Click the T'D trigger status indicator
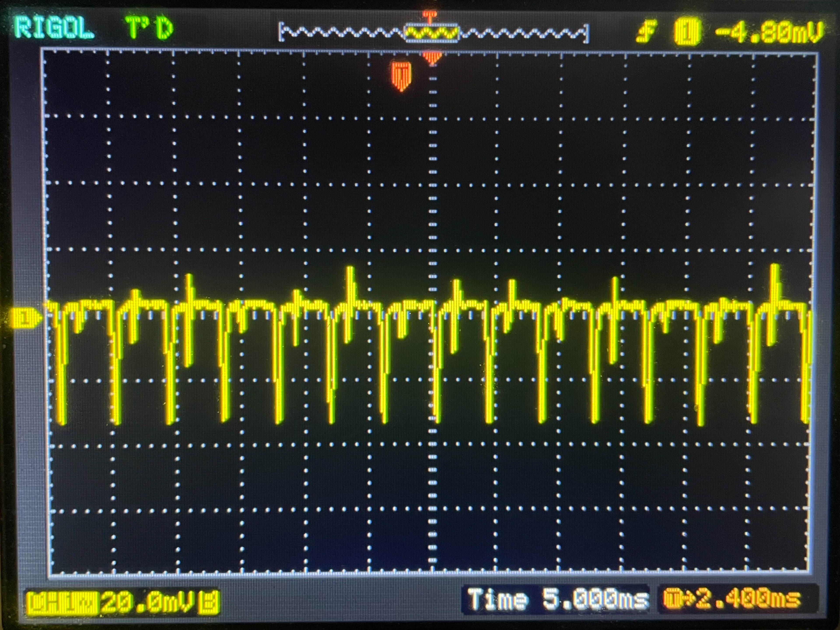This screenshot has width=840, height=630. coord(149,28)
